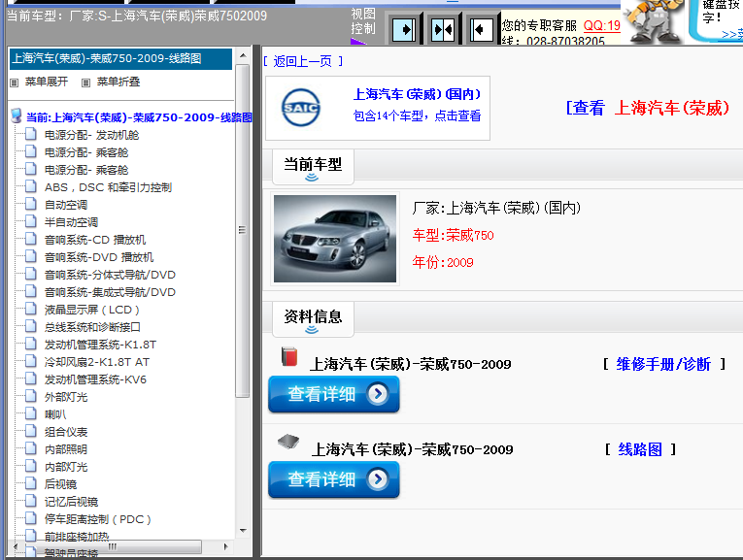Click the first 电源分配- 乘客舱 page icon

click(x=31, y=152)
